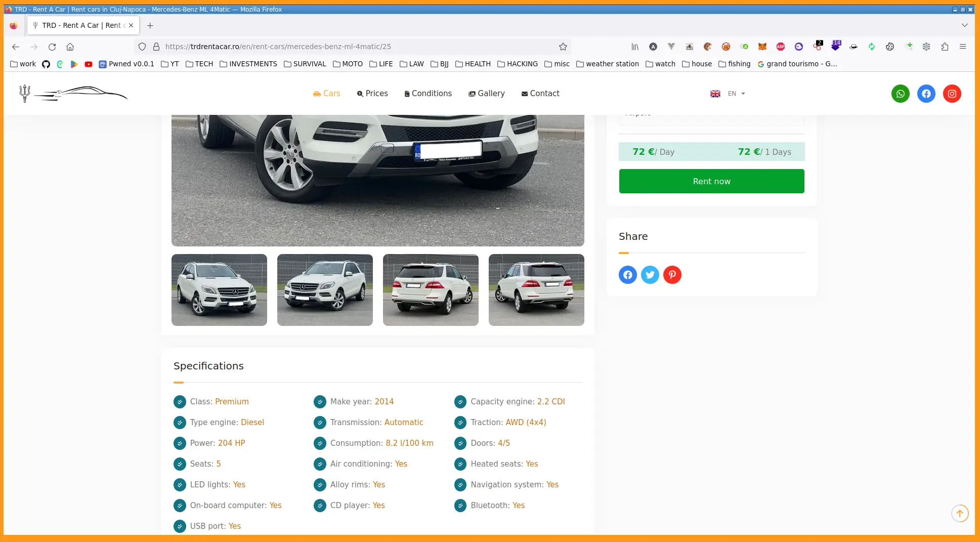Share on Facebook from the Share panel
980x542 pixels.
click(627, 275)
